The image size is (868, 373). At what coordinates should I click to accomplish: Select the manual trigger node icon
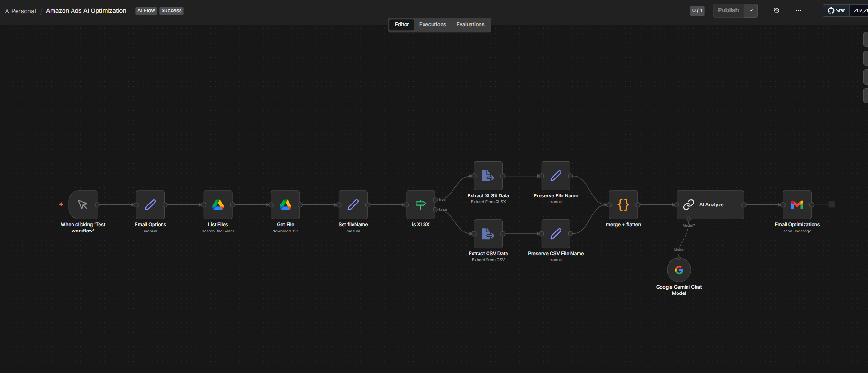(x=83, y=204)
